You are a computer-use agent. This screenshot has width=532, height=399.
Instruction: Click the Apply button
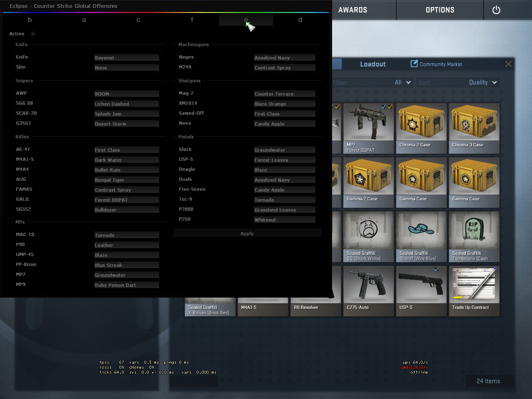(247, 234)
